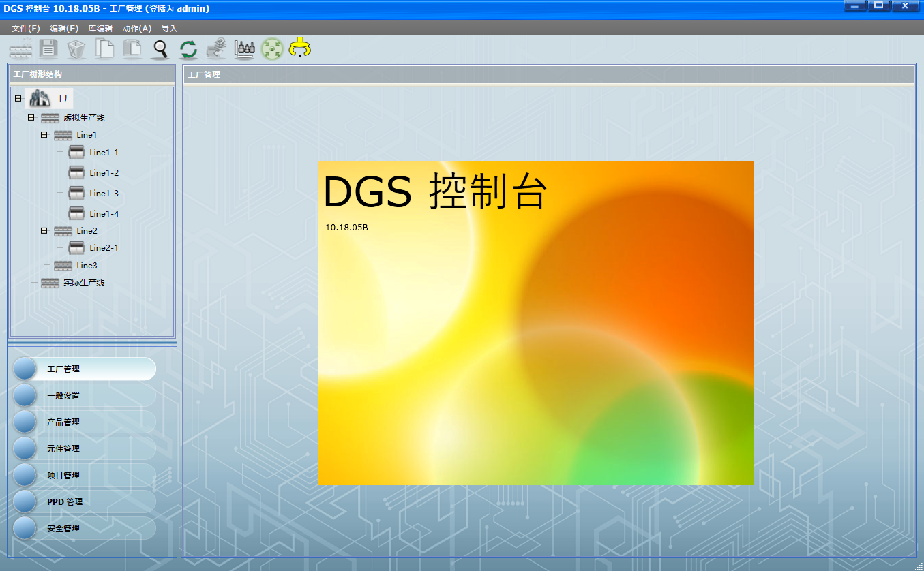Collapse the 虚拟生产线 tree node

(31, 118)
